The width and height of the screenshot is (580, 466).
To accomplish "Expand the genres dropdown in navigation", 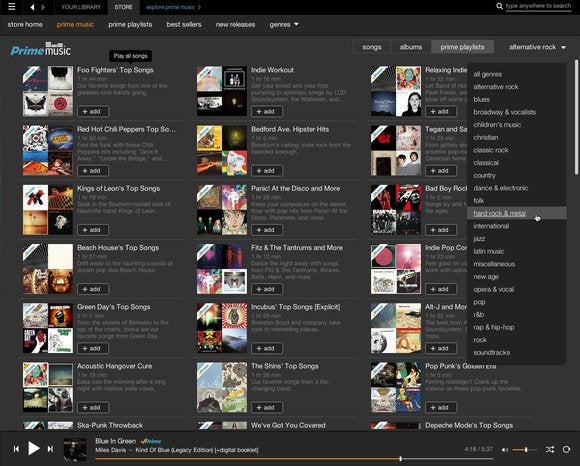I will (x=284, y=24).
